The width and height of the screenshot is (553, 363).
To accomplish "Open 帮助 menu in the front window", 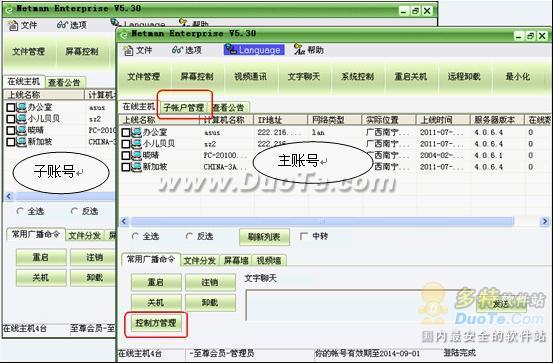I will 309,50.
